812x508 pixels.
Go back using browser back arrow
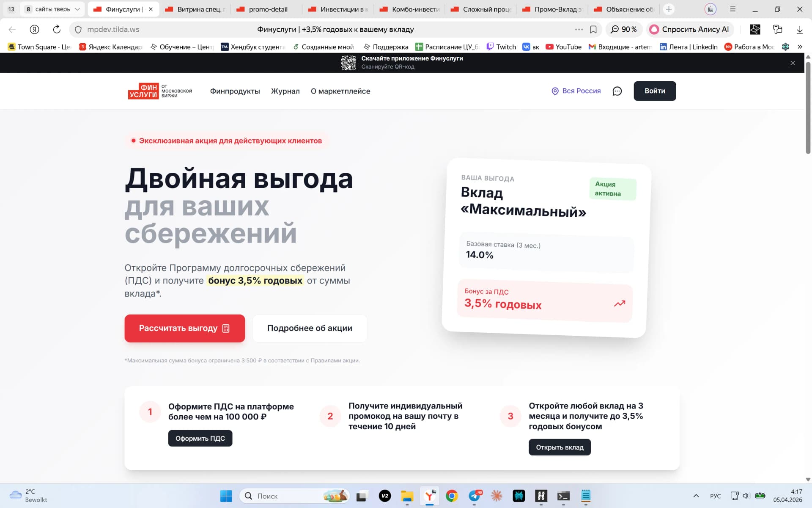pos(12,29)
